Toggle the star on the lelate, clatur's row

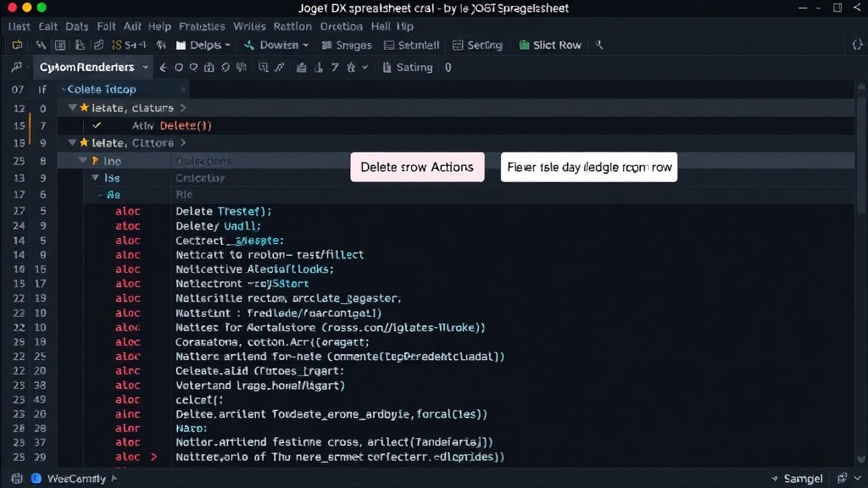(84, 108)
